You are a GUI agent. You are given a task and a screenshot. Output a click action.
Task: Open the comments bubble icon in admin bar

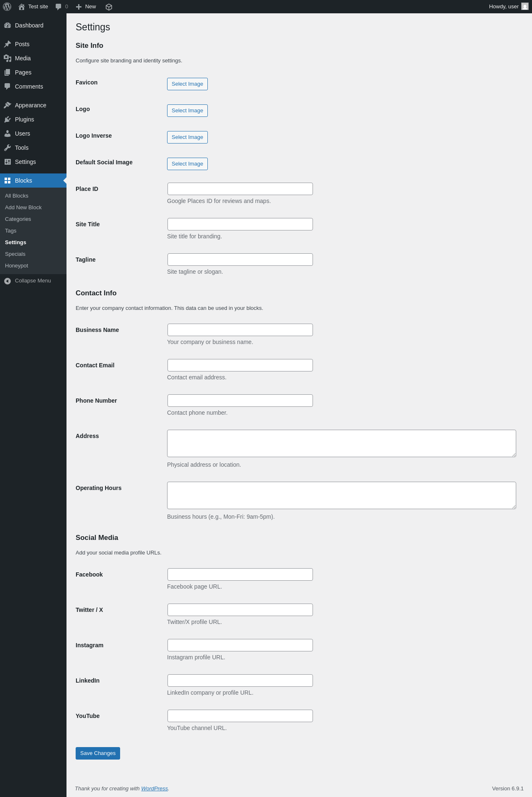point(59,7)
